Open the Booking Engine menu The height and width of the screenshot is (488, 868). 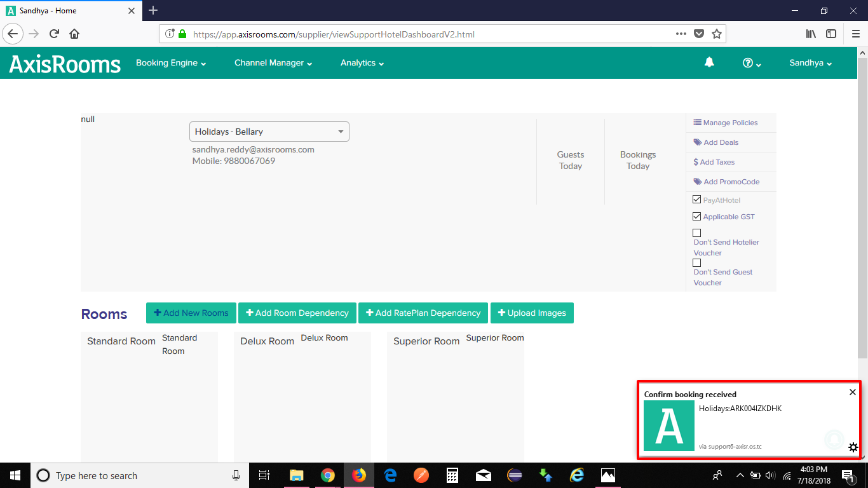(x=171, y=63)
